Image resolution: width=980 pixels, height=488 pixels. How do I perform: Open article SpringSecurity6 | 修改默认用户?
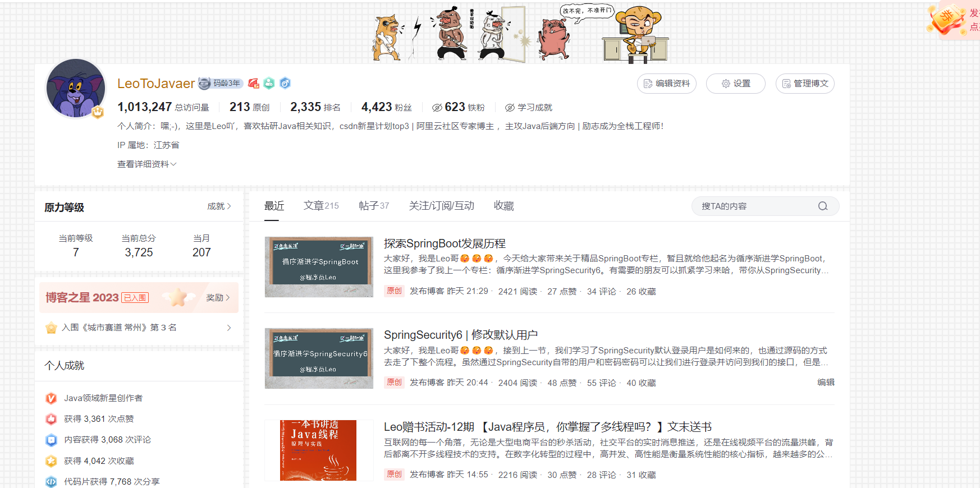461,335
